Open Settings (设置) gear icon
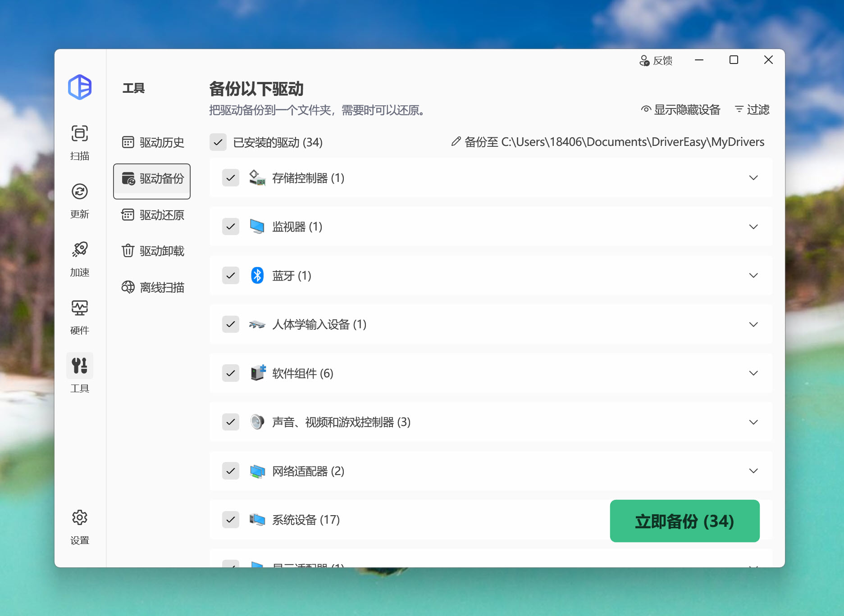The width and height of the screenshot is (844, 616). pos(80,518)
